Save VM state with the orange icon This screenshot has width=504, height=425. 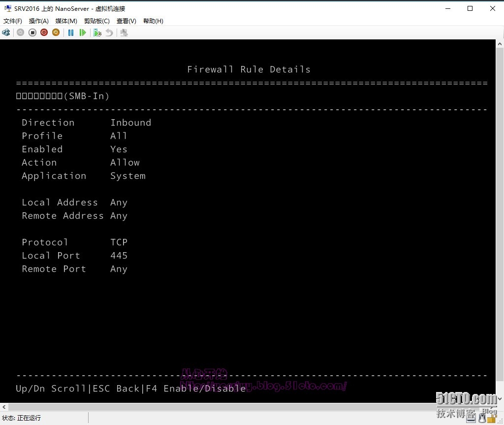point(56,33)
